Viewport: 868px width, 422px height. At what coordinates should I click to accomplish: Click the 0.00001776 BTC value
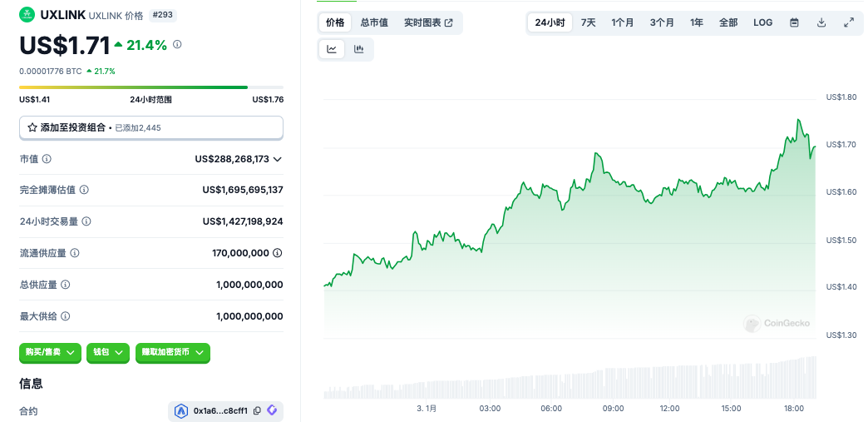point(51,71)
